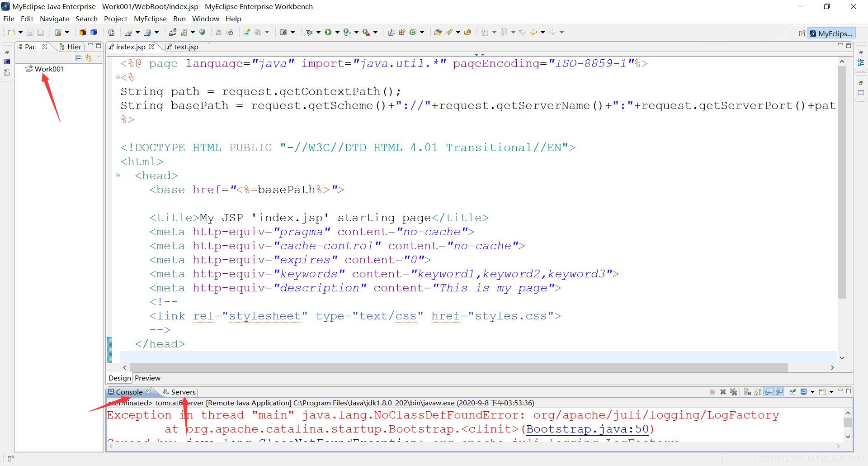Viewport: 868px width, 466px height.
Task: Open the Window menu
Action: pyautogui.click(x=206, y=19)
